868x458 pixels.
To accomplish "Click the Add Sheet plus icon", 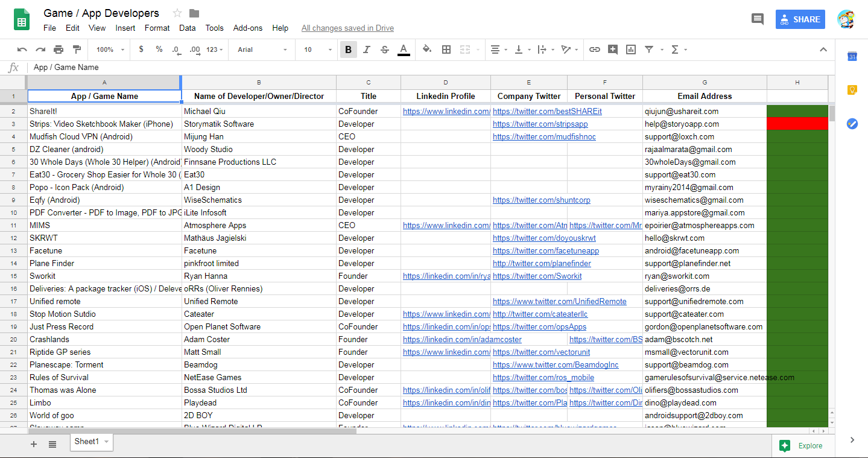I will coord(34,444).
